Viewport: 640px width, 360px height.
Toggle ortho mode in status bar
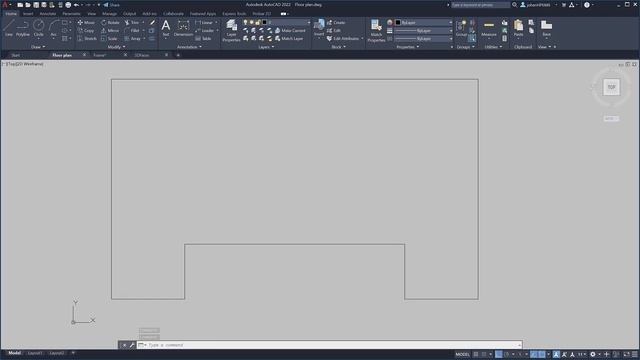[499, 354]
